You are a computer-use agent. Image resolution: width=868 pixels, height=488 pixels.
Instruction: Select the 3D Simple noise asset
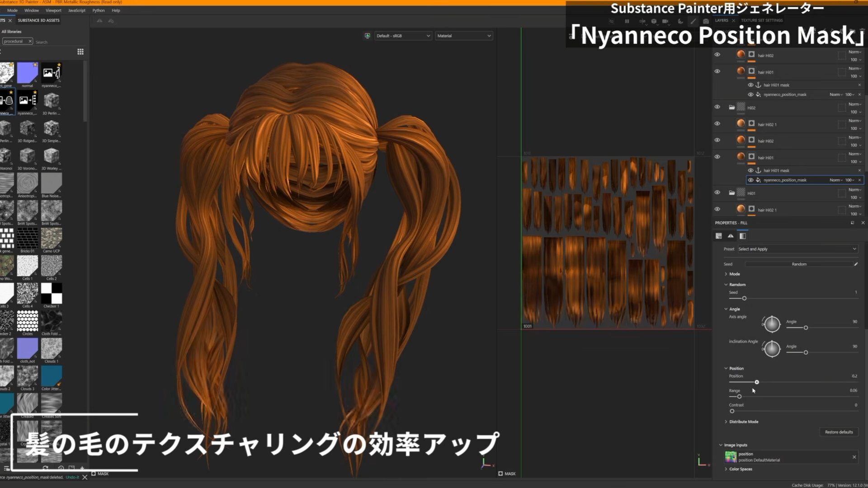[x=52, y=128]
